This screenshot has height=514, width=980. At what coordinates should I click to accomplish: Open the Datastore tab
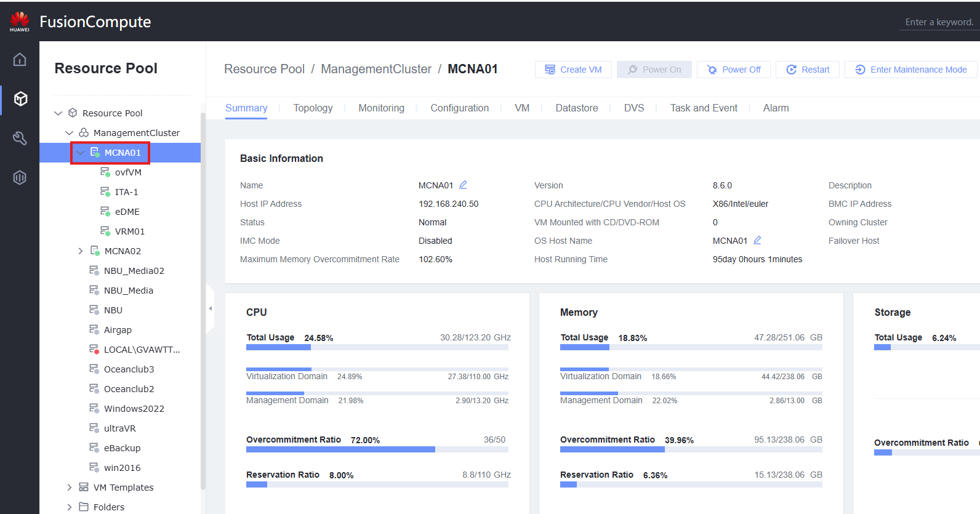[x=576, y=108]
